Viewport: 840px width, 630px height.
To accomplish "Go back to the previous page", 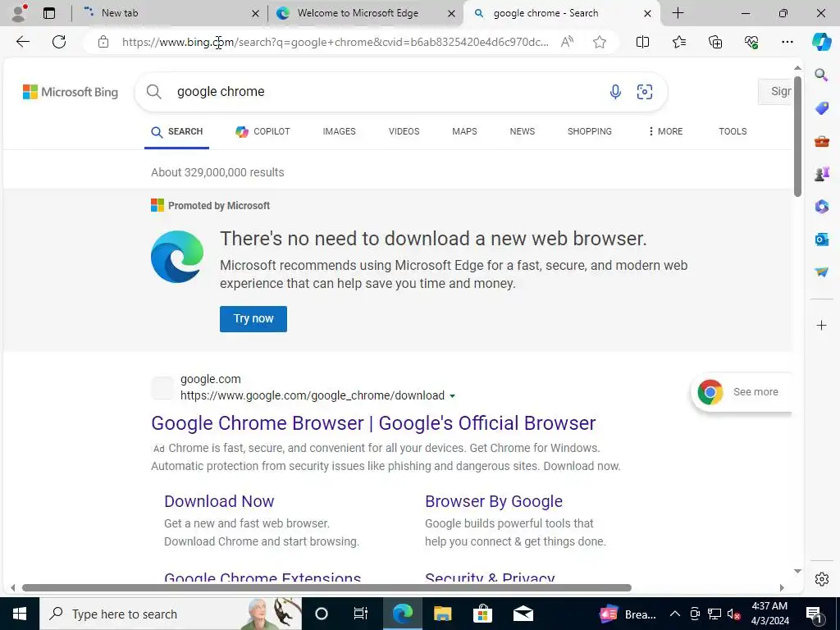I will coord(22,42).
